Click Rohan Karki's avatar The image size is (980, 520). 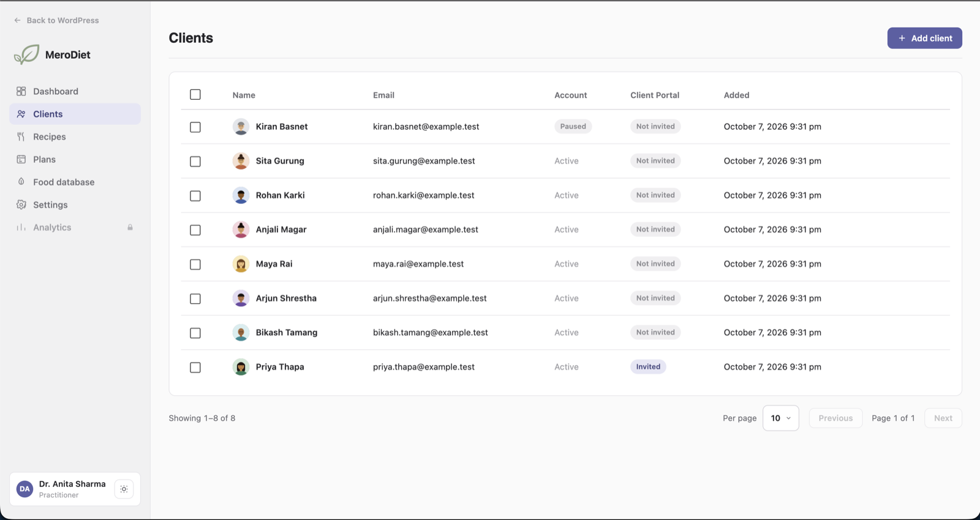pos(241,195)
